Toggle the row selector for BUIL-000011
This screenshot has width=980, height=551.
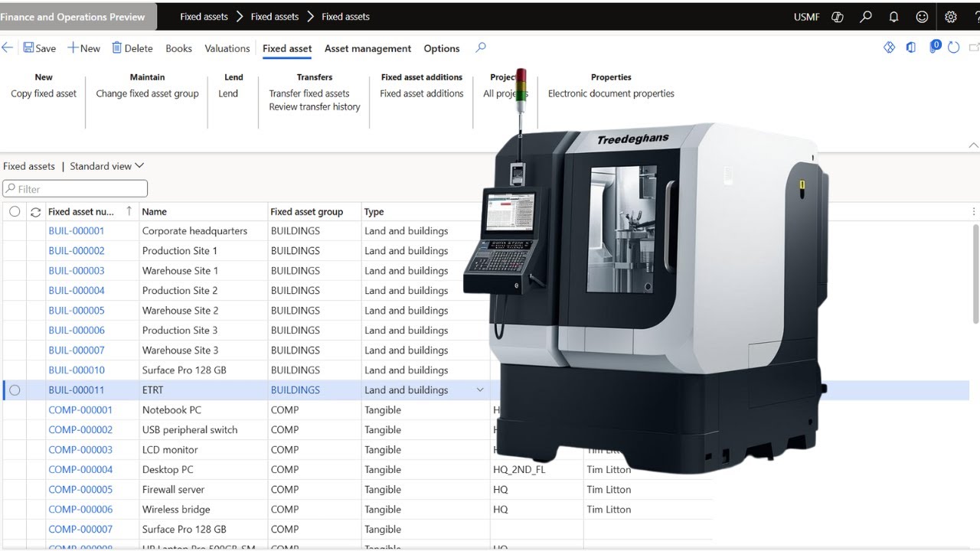(x=15, y=390)
